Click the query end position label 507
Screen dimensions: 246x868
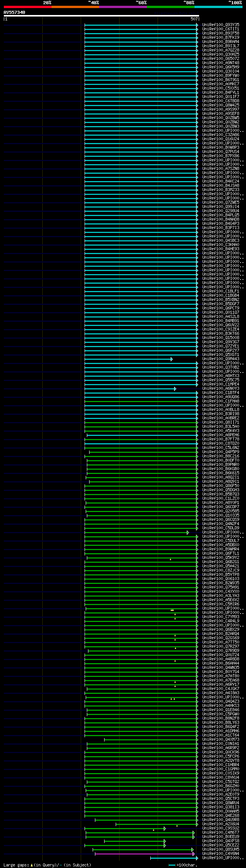click(x=194, y=19)
